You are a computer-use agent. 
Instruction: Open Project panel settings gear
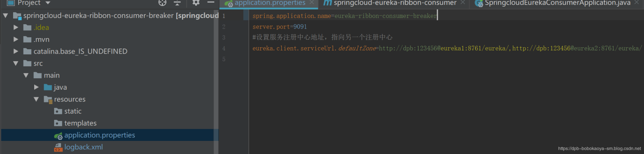pyautogui.click(x=196, y=3)
